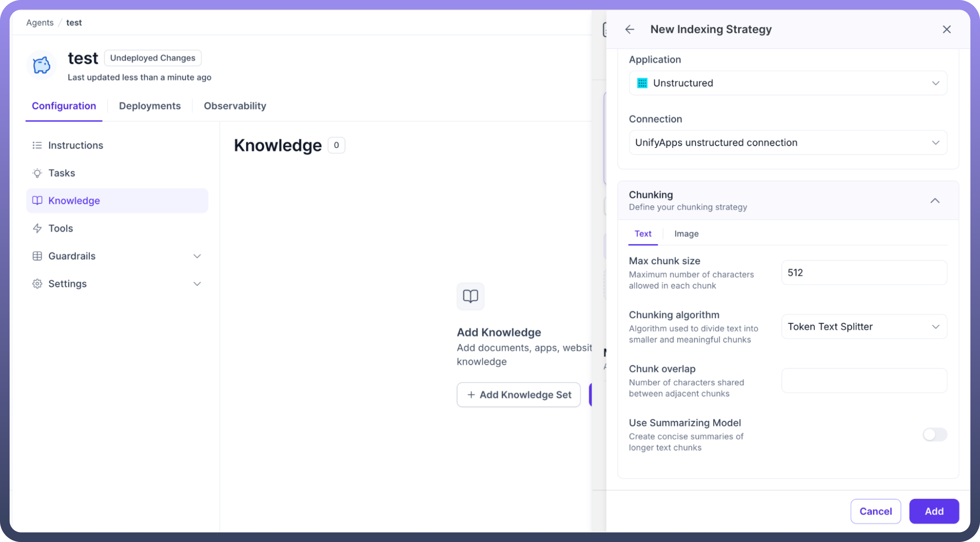Click the Guardrails grid icon
Image resolution: width=980 pixels, height=542 pixels.
(x=37, y=256)
